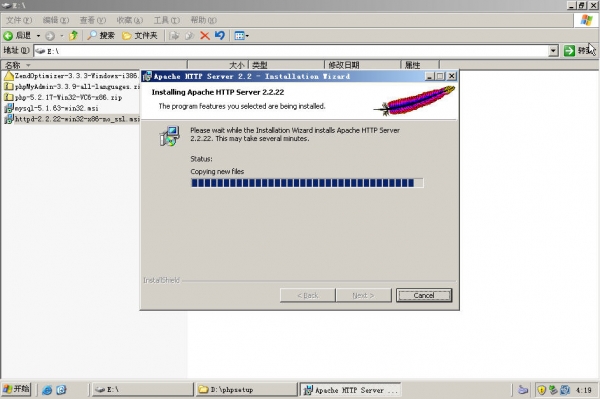
Task: Click the 开始 Start button
Action: pos(16,389)
